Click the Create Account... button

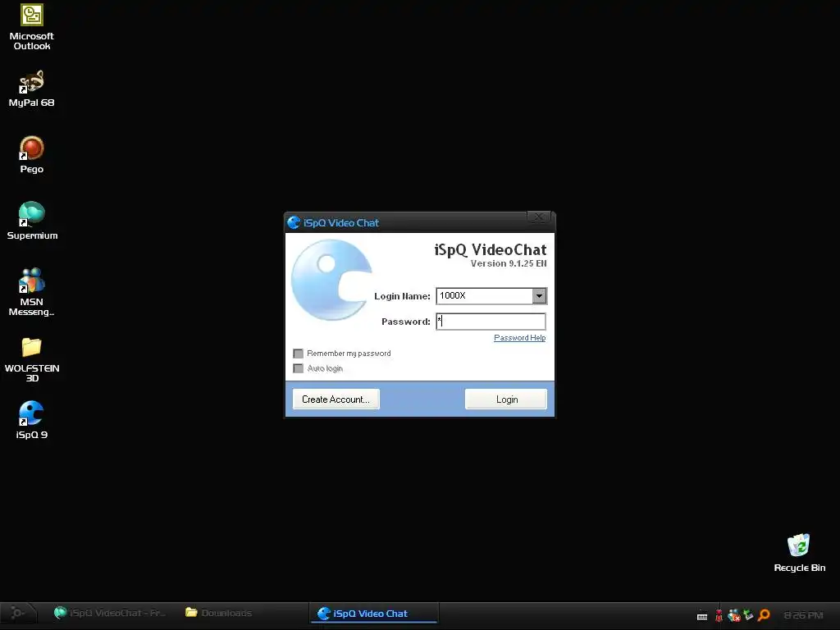(336, 399)
